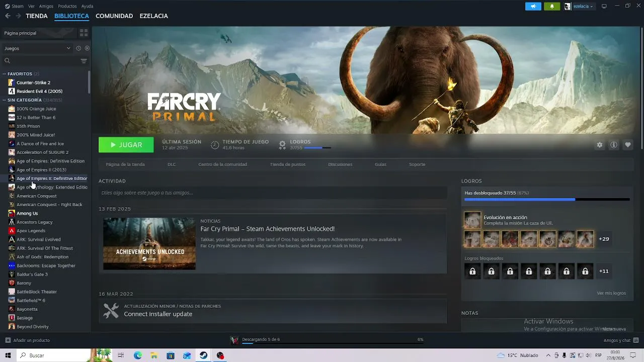Open the Achievements Unlocked news thumbnail

149,244
